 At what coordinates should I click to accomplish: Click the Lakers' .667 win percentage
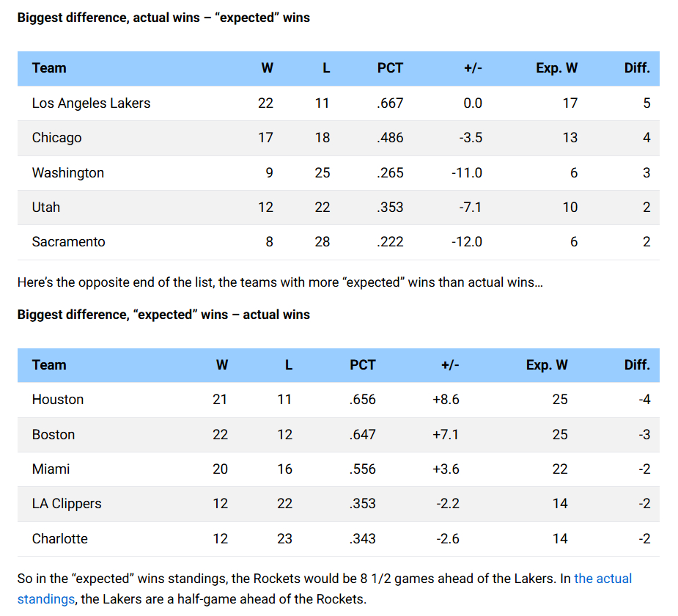[390, 103]
